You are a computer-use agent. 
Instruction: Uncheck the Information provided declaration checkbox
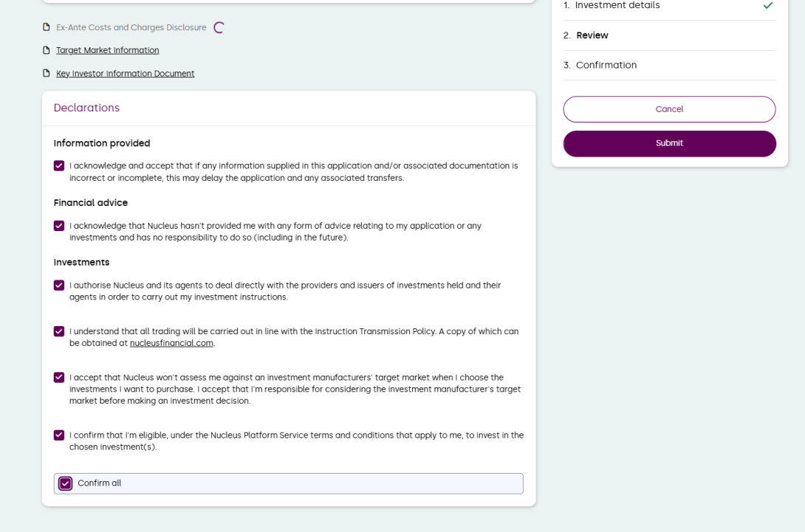[59, 166]
